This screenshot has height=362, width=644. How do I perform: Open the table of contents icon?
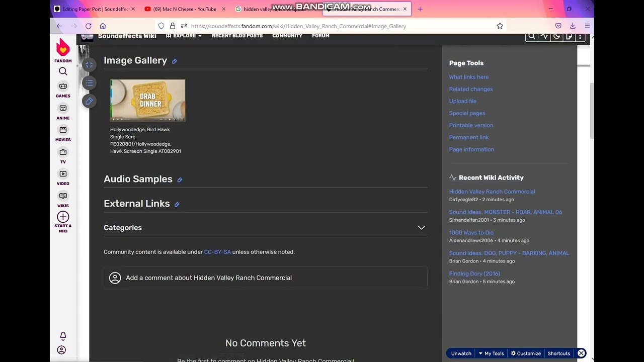89,83
